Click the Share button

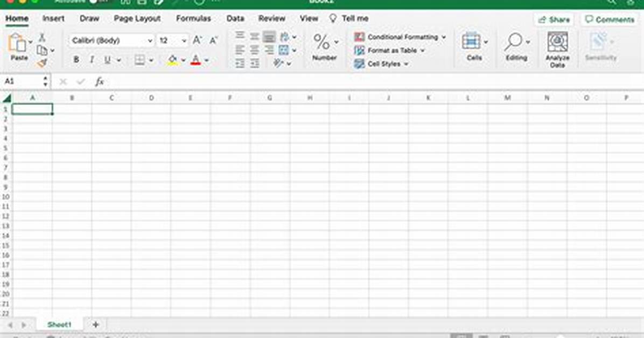[554, 19]
